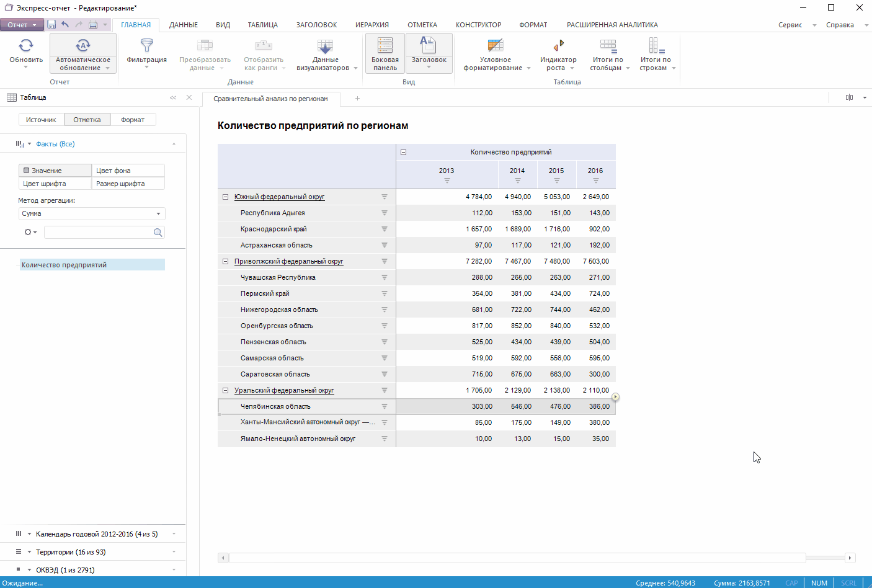Viewport: 872px width, 588px height.
Task: Select Итоги по столбцам icon
Action: click(608, 46)
